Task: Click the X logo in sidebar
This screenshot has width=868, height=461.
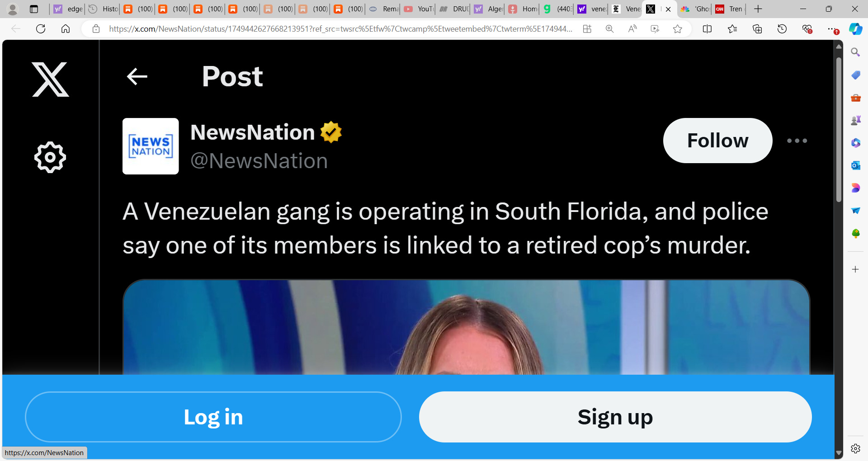Action: (50, 80)
